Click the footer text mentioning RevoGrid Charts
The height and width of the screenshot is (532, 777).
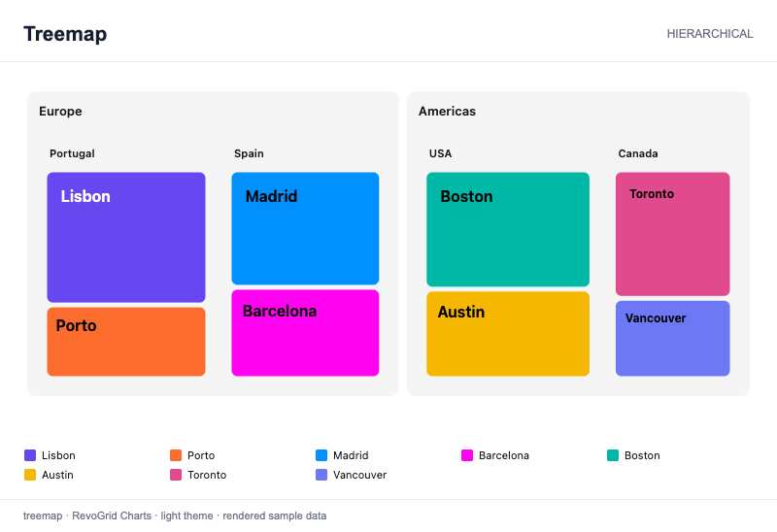(x=175, y=515)
